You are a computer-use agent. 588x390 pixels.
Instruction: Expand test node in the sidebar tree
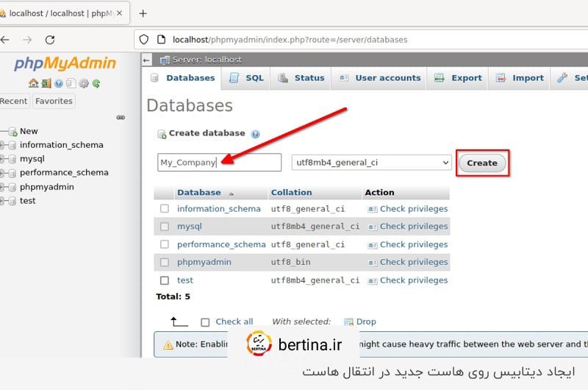(x=1, y=201)
